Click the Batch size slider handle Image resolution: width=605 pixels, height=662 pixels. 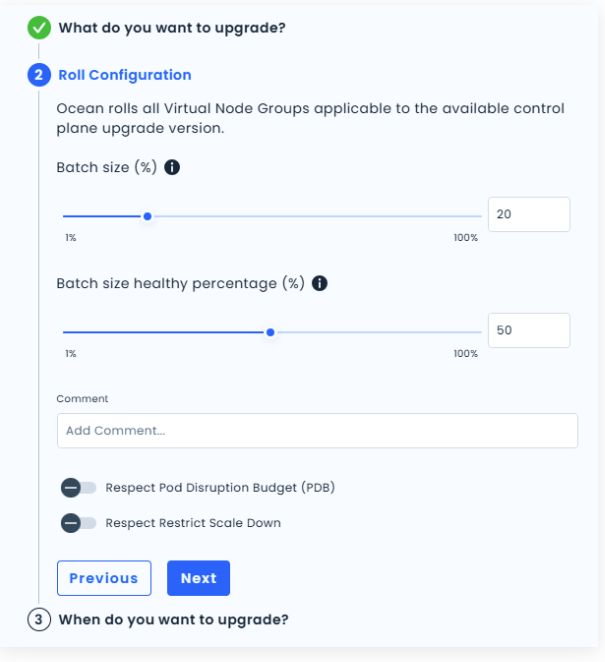[147, 216]
